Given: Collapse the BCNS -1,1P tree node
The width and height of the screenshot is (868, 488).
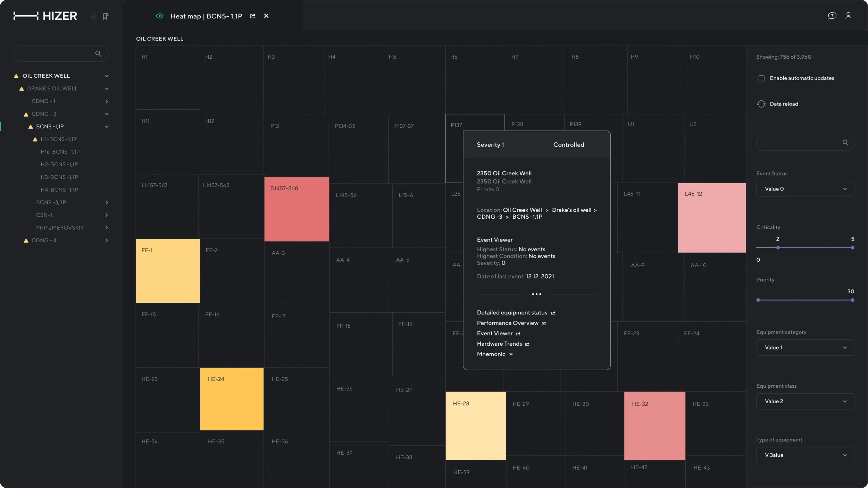Looking at the screenshot, I should pos(107,127).
